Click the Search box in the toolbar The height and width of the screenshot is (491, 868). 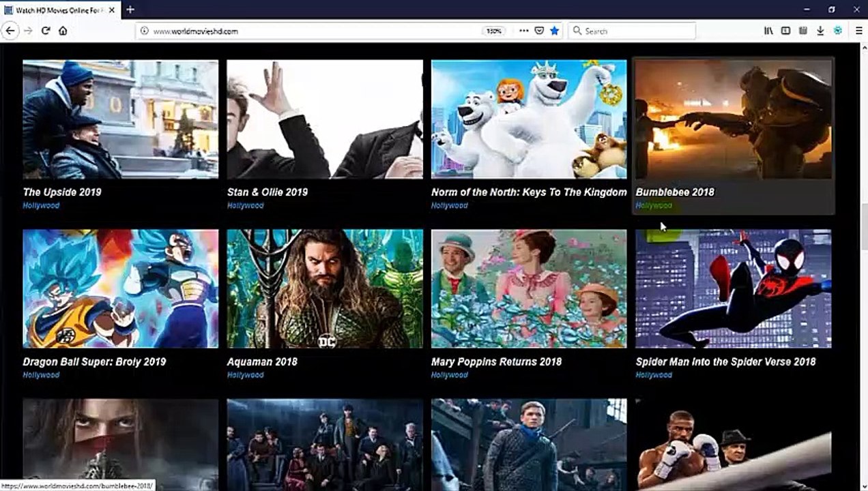coord(632,31)
